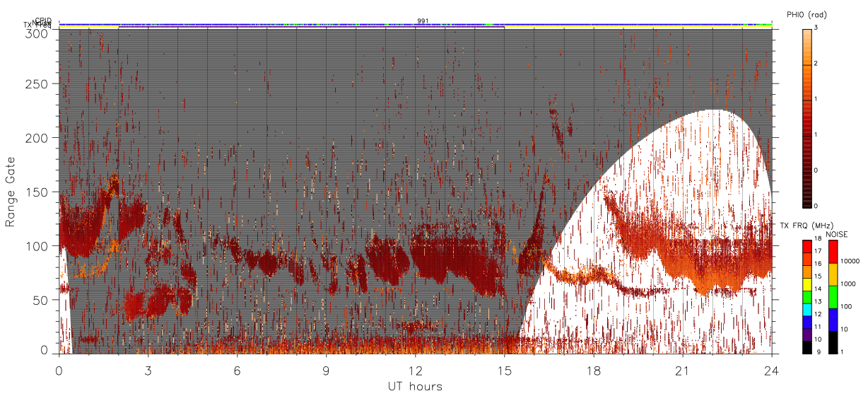Click the 'PHI0 (rad)' legend title
This screenshot has height=401, width=868.
807,15
